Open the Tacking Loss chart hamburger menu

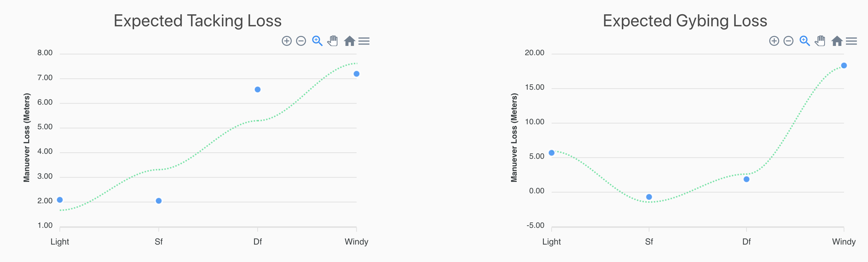364,41
